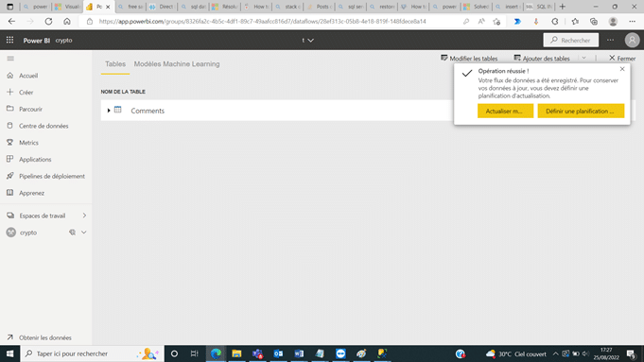Open the Apprenez learning page

(x=31, y=193)
